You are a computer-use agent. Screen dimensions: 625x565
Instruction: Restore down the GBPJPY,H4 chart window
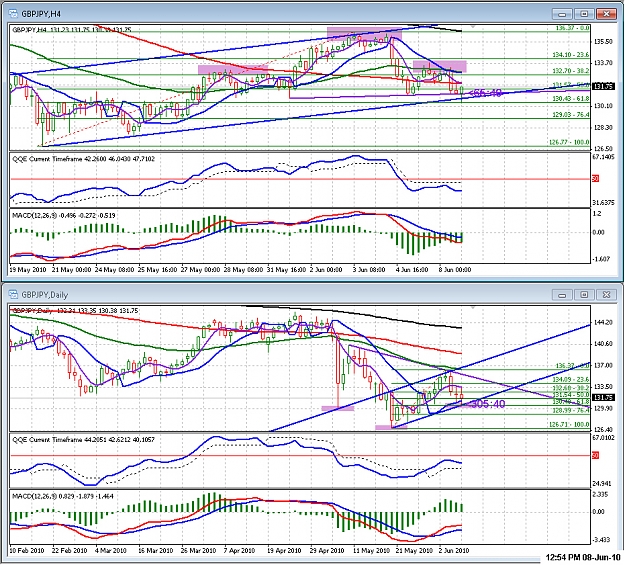[x=584, y=14]
